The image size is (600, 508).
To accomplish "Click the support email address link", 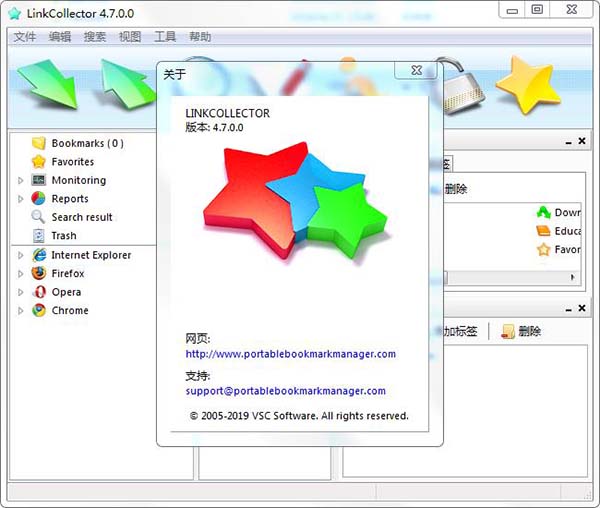I will [x=285, y=391].
